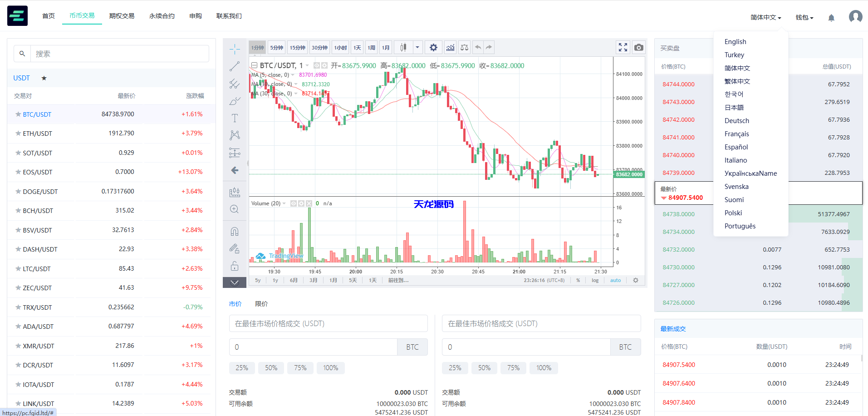Expand chart style dropdown arrow

point(417,47)
